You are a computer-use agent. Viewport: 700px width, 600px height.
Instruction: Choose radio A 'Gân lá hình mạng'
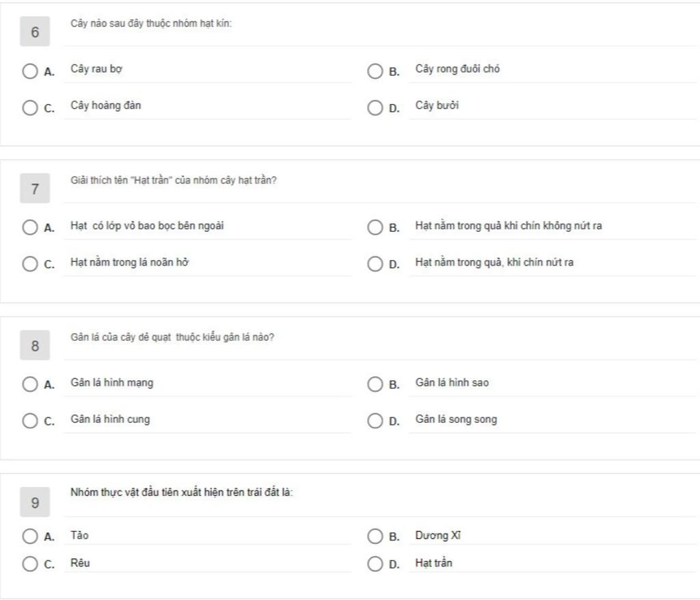tap(29, 384)
